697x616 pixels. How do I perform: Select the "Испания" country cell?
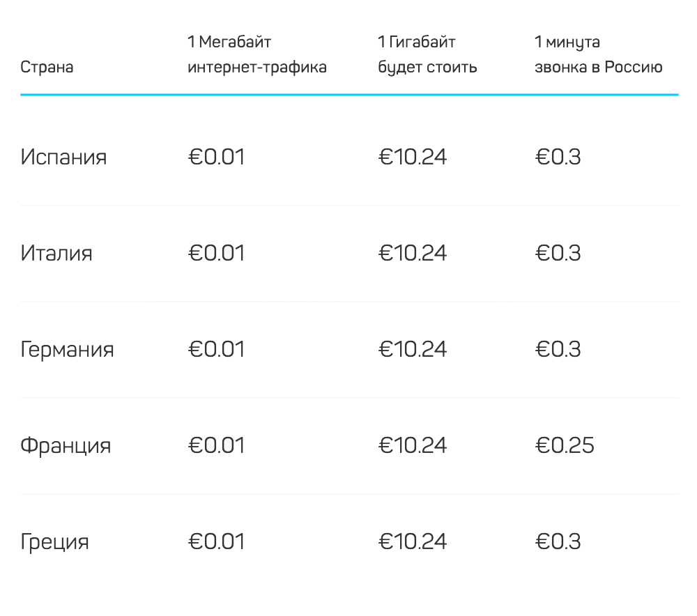pos(63,157)
